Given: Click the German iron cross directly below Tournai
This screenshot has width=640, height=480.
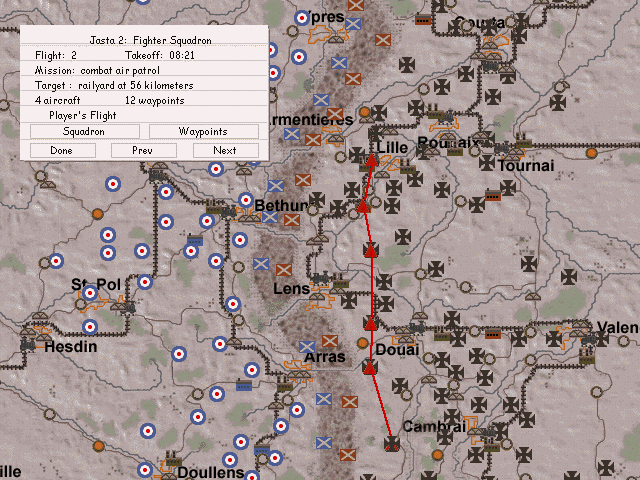Looking at the screenshot, I should [x=508, y=187].
